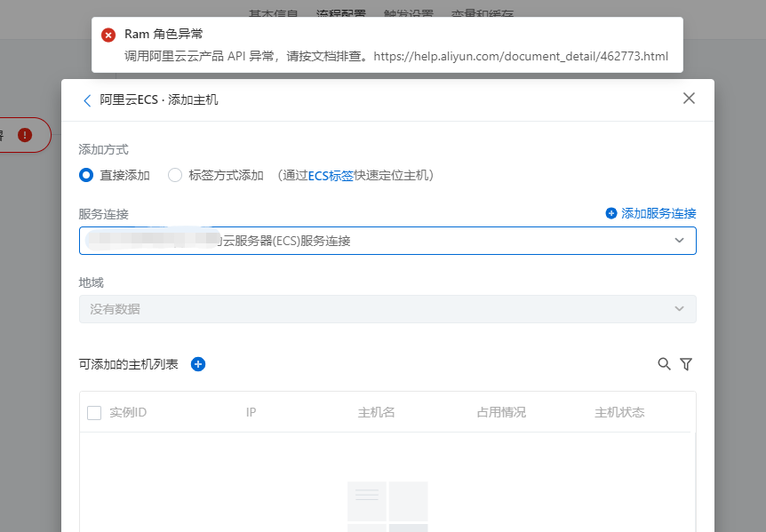Click the IP column header
The height and width of the screenshot is (532, 766).
click(251, 412)
